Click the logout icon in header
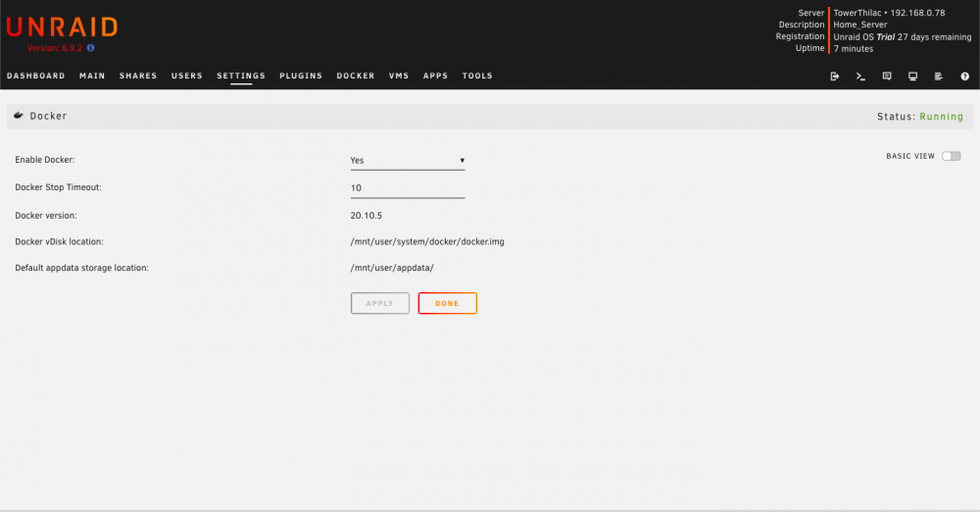Viewport: 980px width, 512px height. 834,77
